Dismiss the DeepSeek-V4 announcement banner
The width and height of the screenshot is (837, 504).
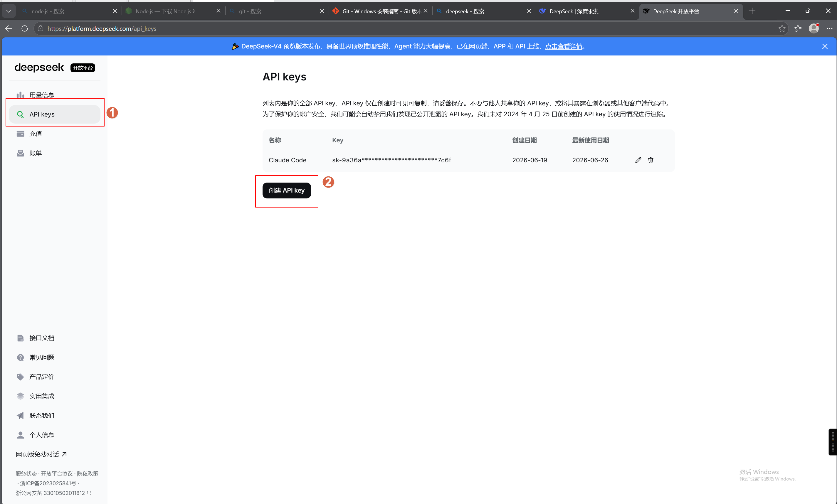click(824, 46)
